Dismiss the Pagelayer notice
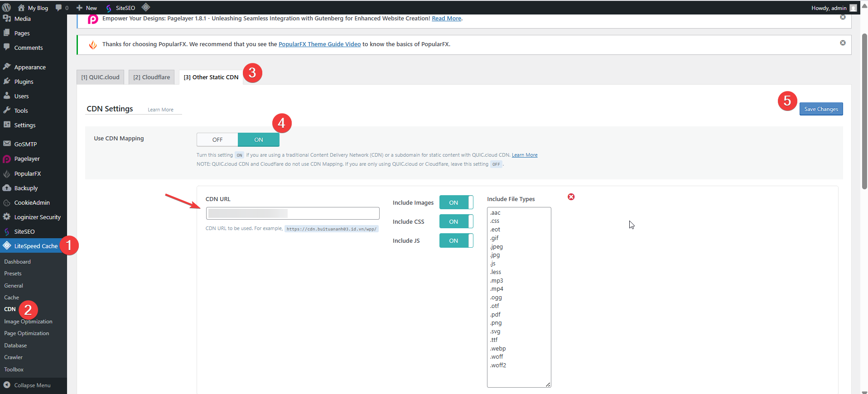The image size is (868, 394). [843, 17]
